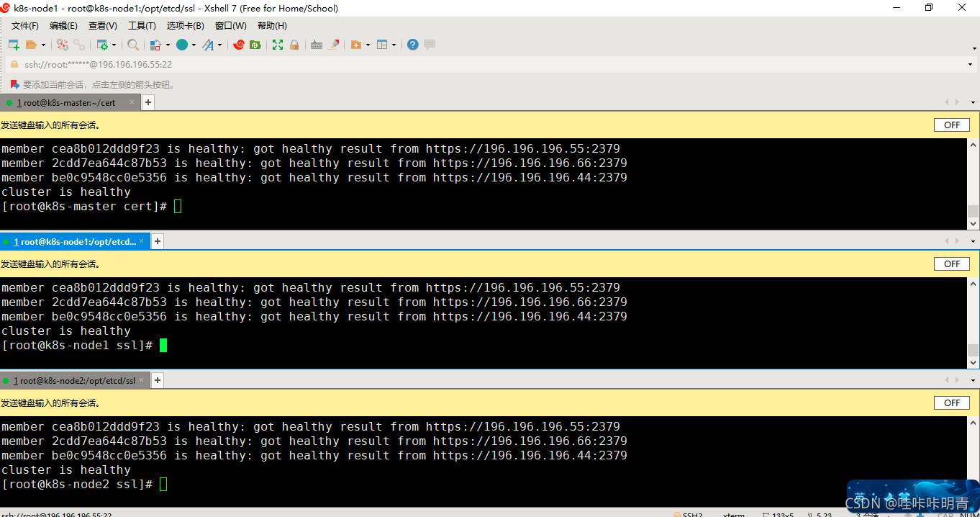Launch Xftp green file transfer icon

coord(255,45)
